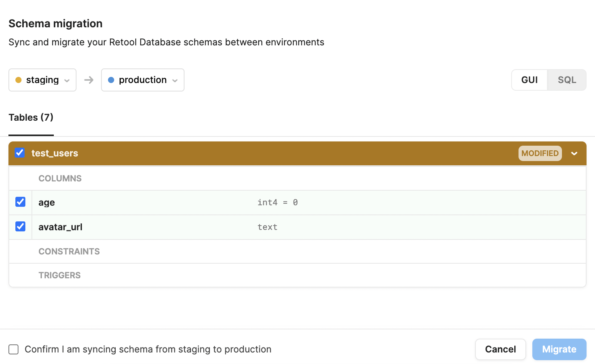Collapse the test_users table chevron
Image resolution: width=595 pixels, height=364 pixels.
[574, 153]
